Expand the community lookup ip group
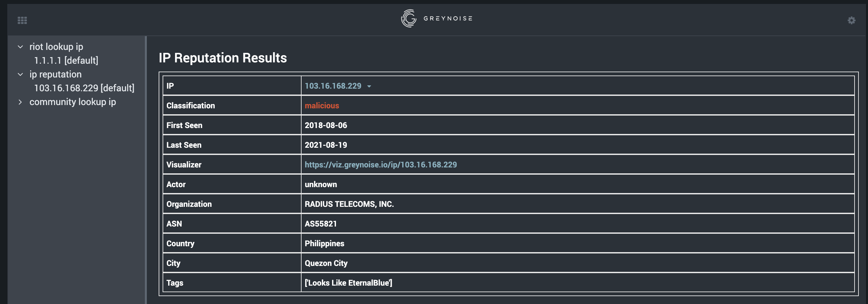 pos(20,102)
